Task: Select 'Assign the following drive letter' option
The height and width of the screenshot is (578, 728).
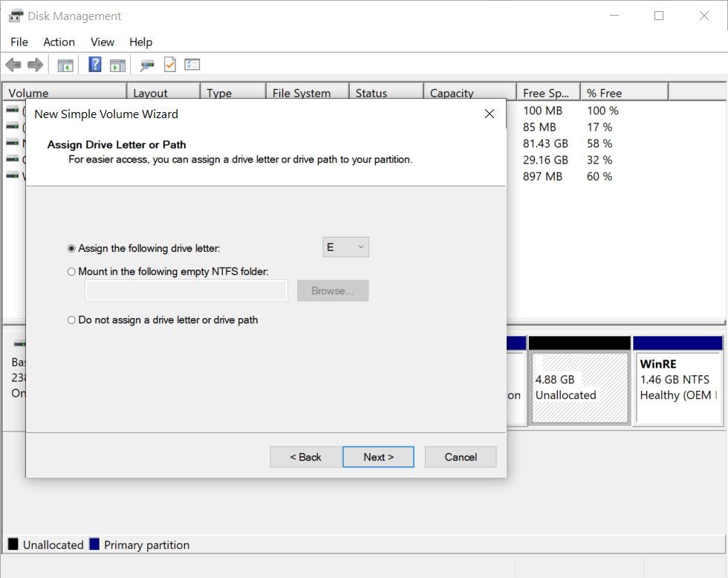Action: 71,248
